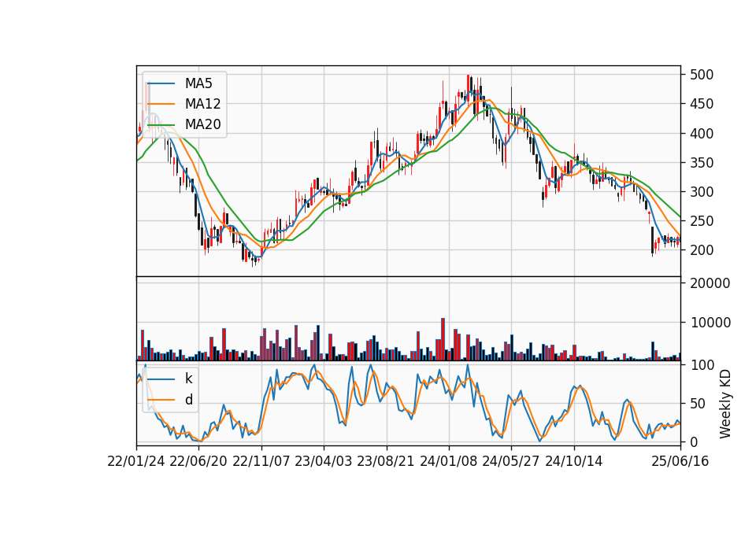Click the 200 price axis label
The width and height of the screenshot is (756, 543).
[x=702, y=250]
